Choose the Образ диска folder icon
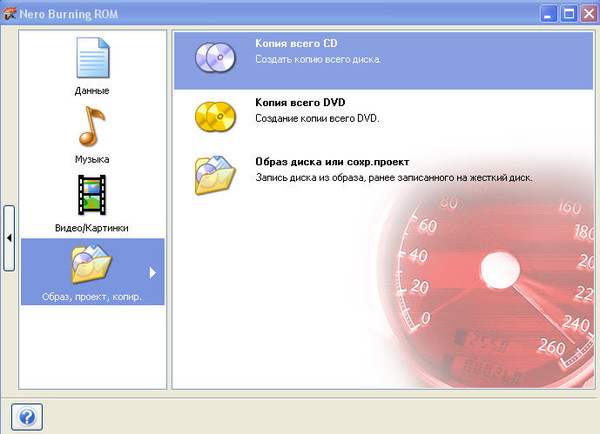The image size is (600, 434). click(x=215, y=175)
